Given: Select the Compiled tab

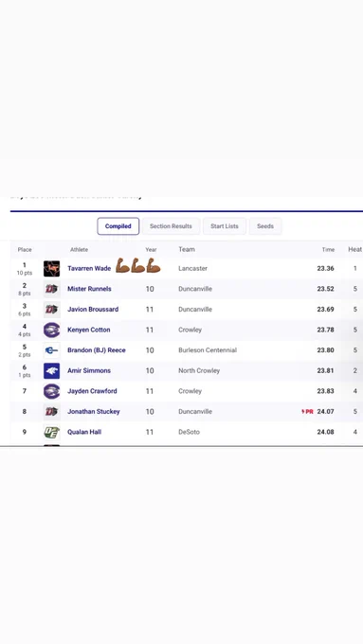Looking at the screenshot, I should (118, 226).
